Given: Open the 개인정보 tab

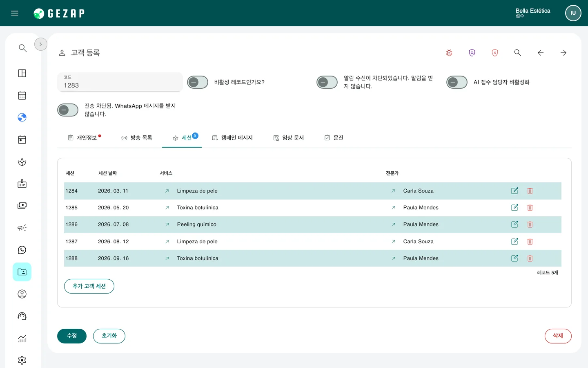Looking at the screenshot, I should pyautogui.click(x=84, y=138).
